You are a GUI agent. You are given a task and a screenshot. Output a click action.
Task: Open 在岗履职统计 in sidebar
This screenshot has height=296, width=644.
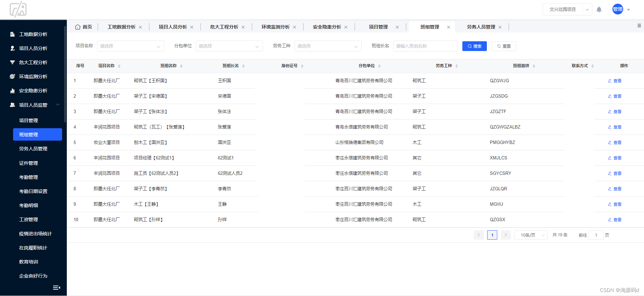point(33,248)
